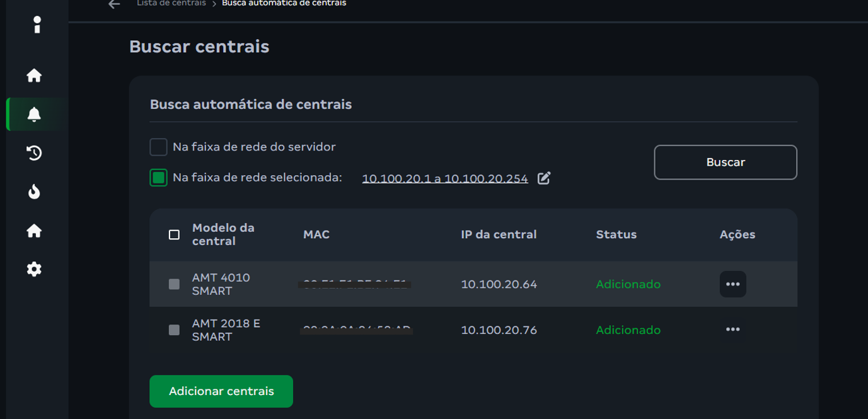Image resolution: width=868 pixels, height=419 pixels.
Task: Go to 'Lista de centrais' breadcrumb
Action: click(171, 4)
